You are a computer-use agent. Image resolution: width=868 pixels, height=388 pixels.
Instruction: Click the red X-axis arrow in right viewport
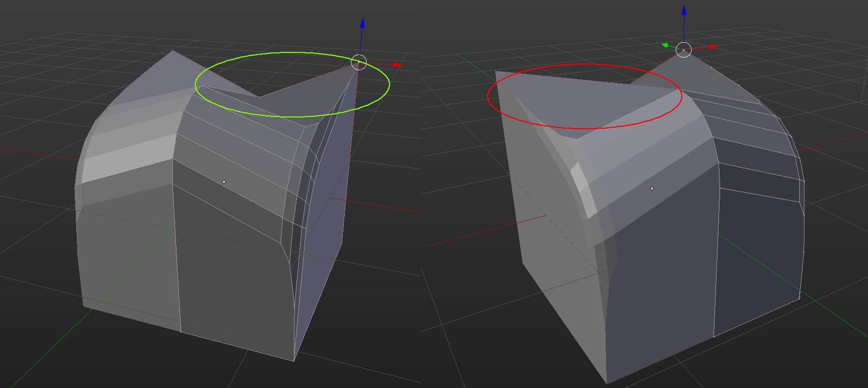713,46
